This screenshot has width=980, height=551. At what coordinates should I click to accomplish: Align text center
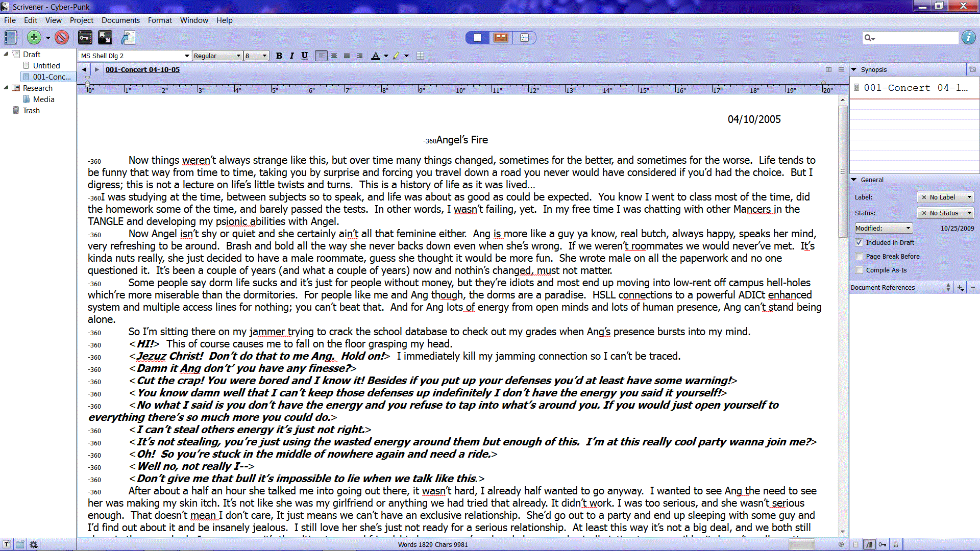(x=334, y=56)
